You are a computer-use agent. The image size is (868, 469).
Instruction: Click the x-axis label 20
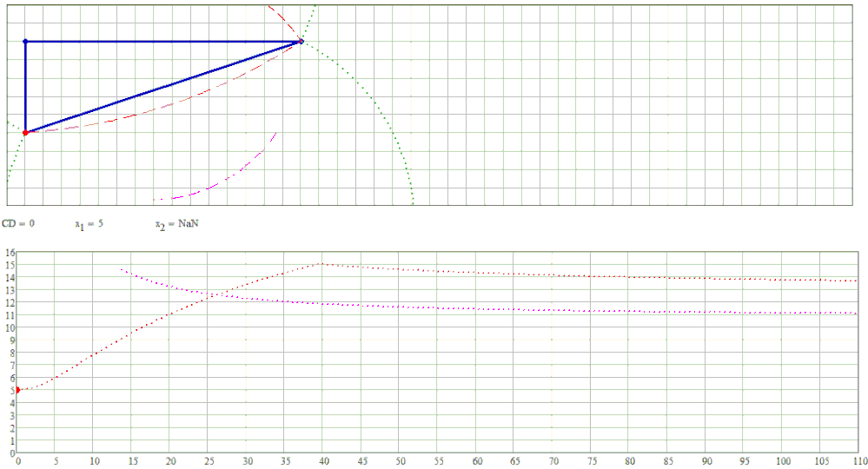pyautogui.click(x=170, y=460)
